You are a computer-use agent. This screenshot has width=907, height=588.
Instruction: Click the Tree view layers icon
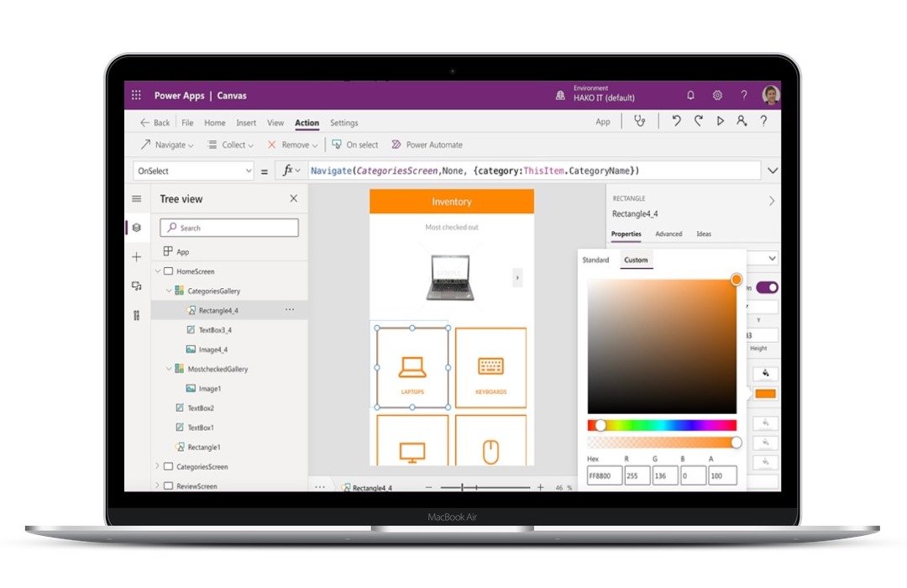(x=136, y=228)
